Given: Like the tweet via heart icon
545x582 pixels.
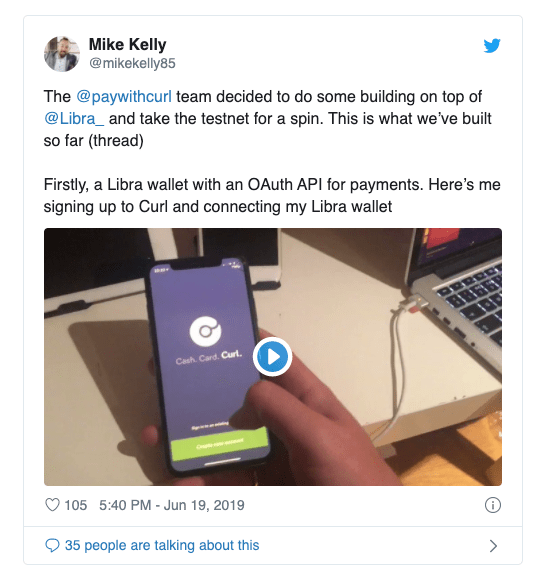Looking at the screenshot, I should [x=52, y=505].
